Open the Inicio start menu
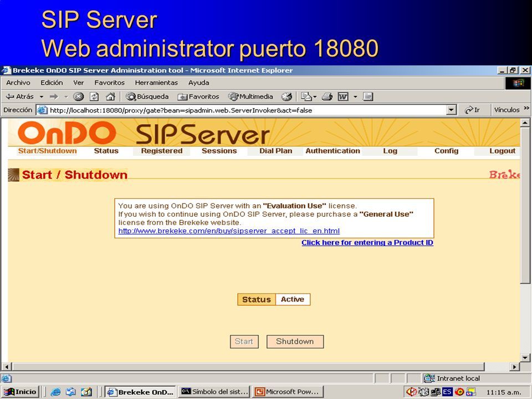The image size is (532, 399). (x=20, y=392)
